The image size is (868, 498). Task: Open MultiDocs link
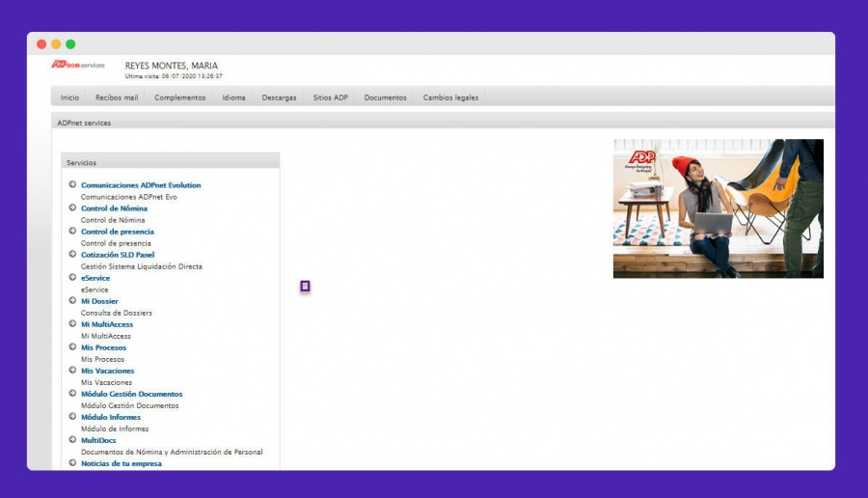tap(98, 440)
